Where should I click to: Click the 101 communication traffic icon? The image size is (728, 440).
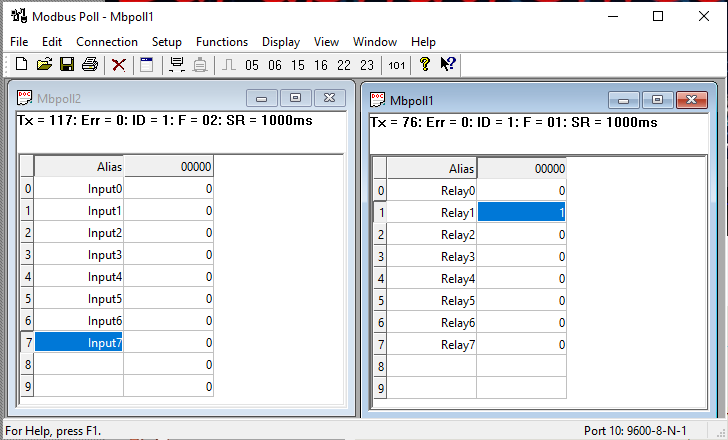click(396, 65)
